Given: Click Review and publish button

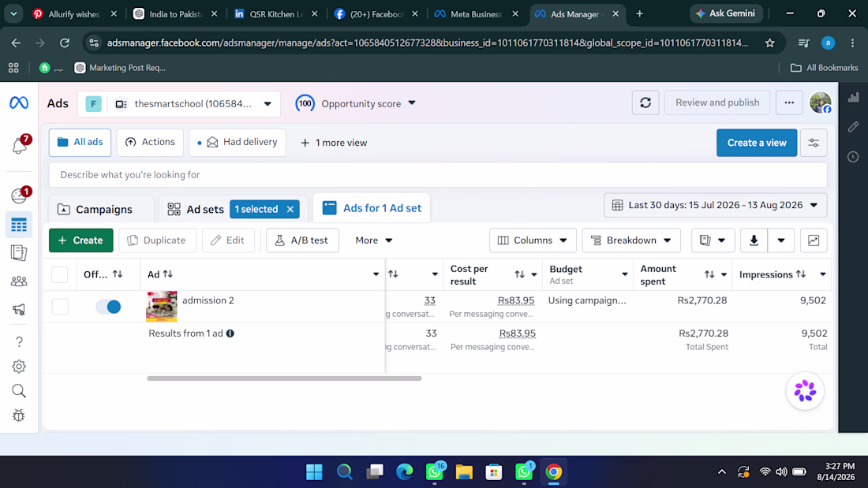Looking at the screenshot, I should pos(717,103).
